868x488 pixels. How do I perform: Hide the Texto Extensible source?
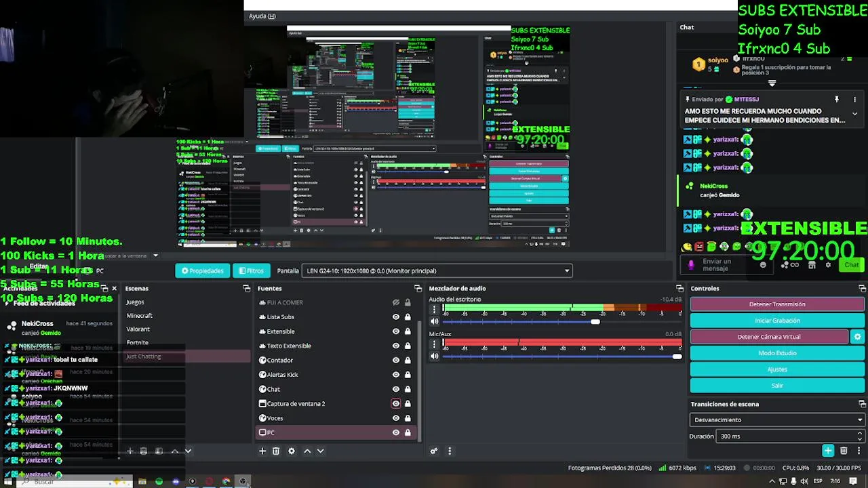click(396, 346)
